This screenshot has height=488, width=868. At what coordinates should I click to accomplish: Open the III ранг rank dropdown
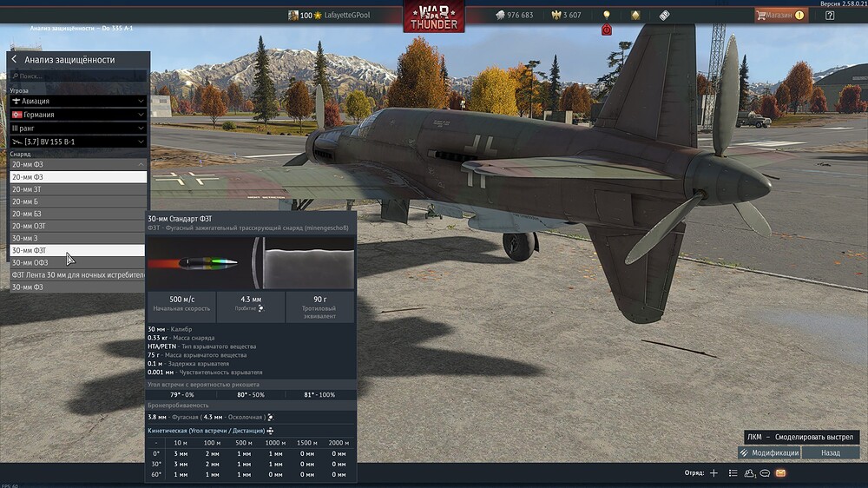pos(78,128)
